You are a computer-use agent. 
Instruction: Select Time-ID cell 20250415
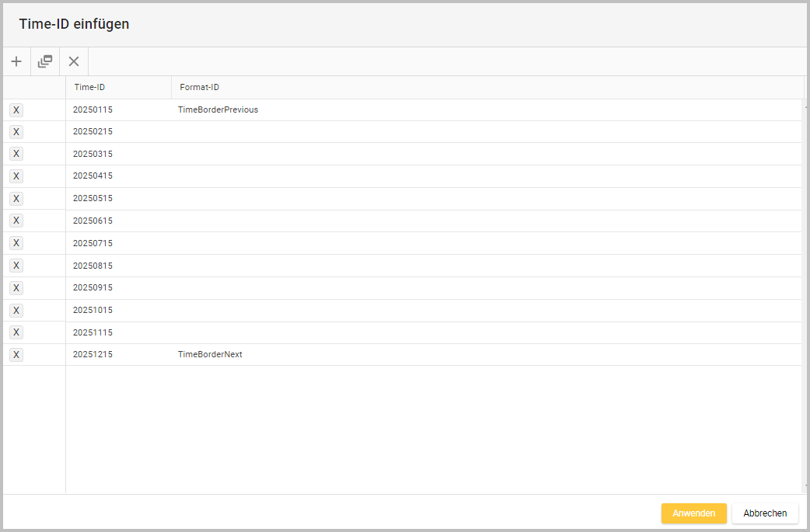pos(93,176)
